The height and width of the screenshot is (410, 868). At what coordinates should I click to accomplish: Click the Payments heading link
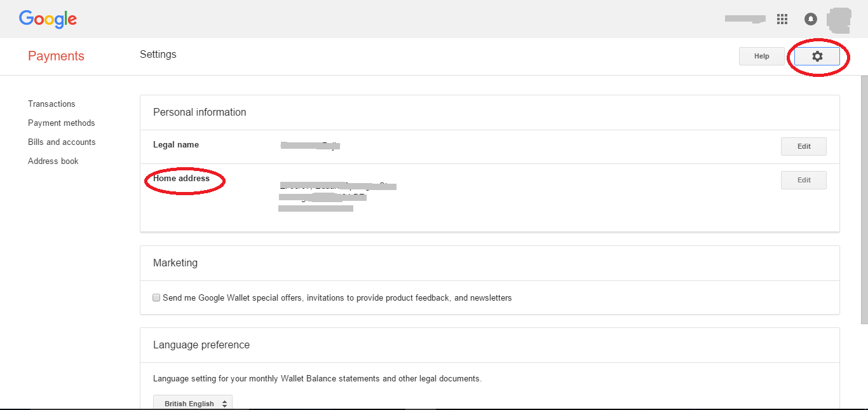(56, 56)
